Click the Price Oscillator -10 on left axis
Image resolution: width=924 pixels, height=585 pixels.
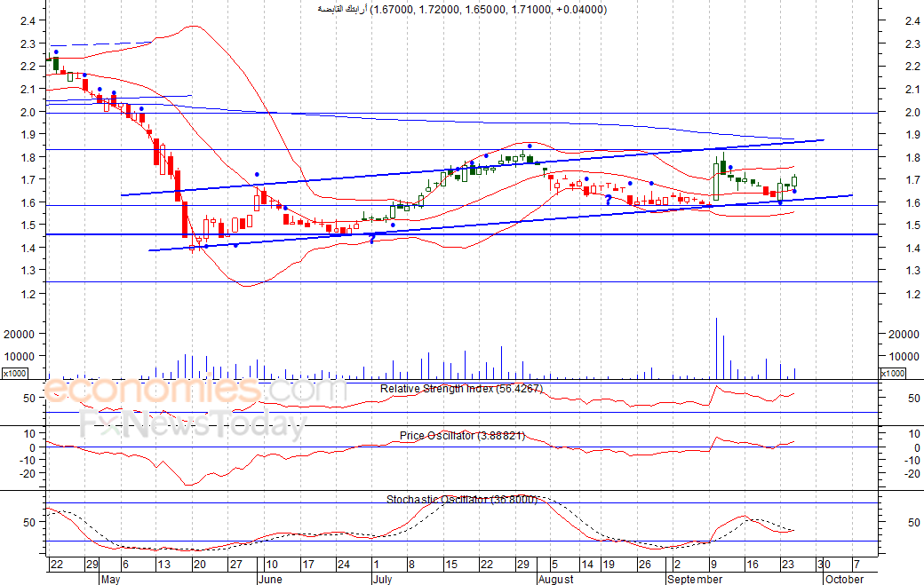click(x=28, y=460)
